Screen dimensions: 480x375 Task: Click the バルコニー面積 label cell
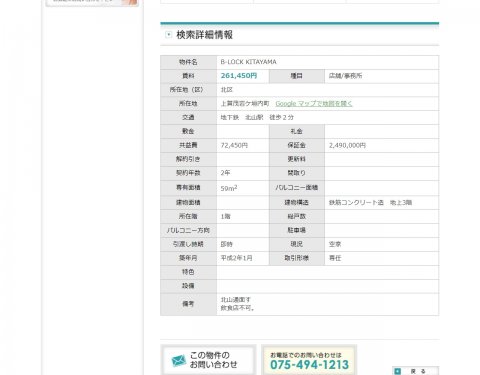297,188
